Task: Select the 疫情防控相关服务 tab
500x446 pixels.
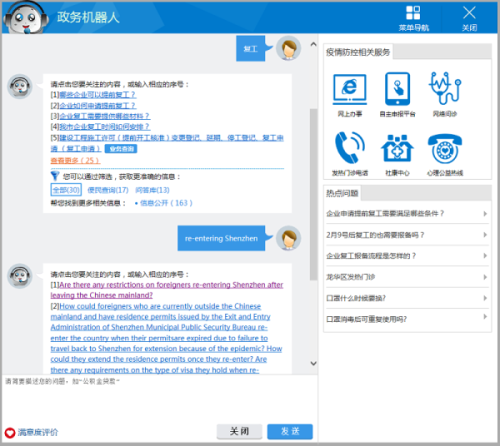Action: click(358, 52)
